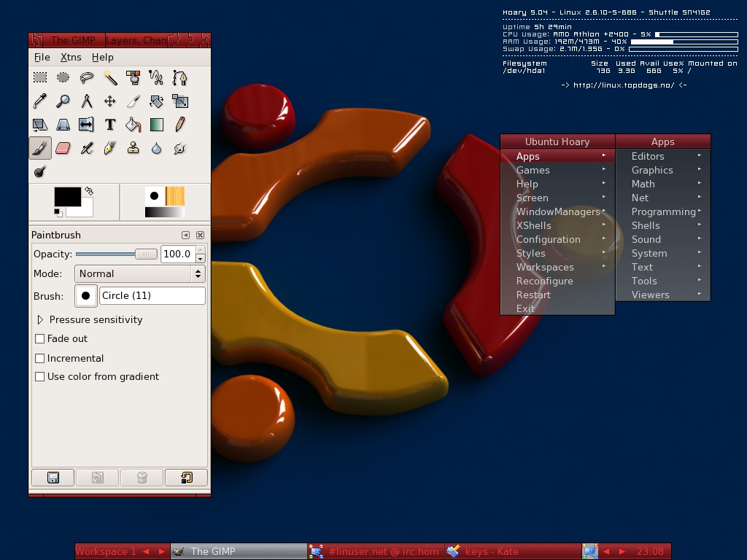This screenshot has height=560, width=747.
Task: Expand the Games submenu
Action: pyautogui.click(x=557, y=170)
